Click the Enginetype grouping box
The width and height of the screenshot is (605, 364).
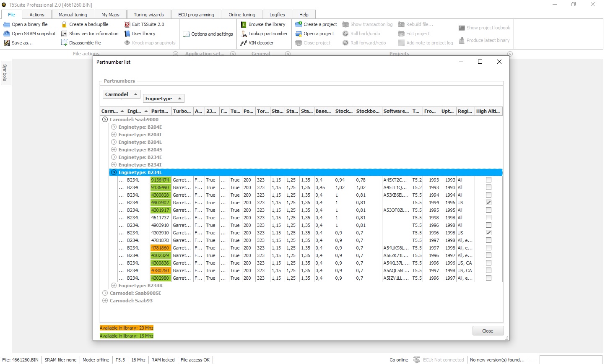[164, 99]
